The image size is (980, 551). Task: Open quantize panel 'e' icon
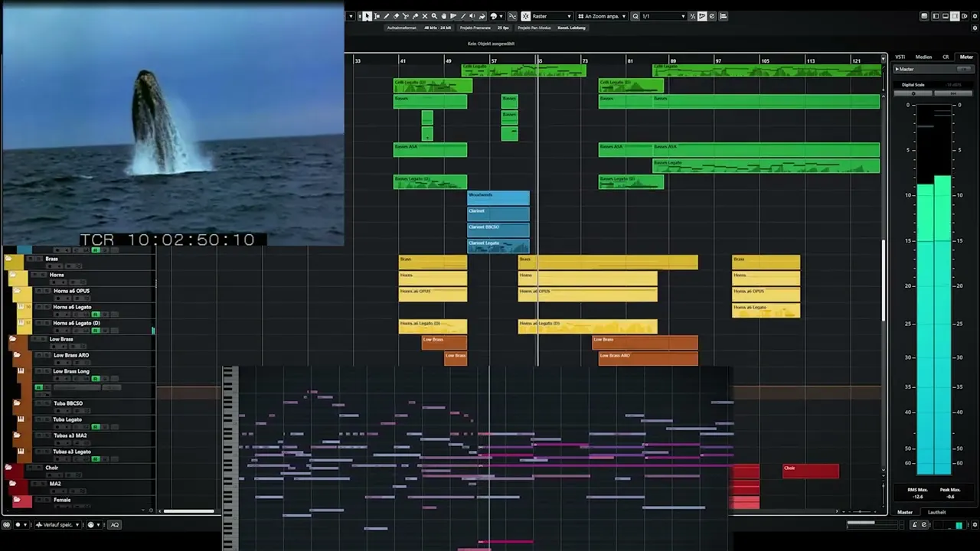[712, 16]
